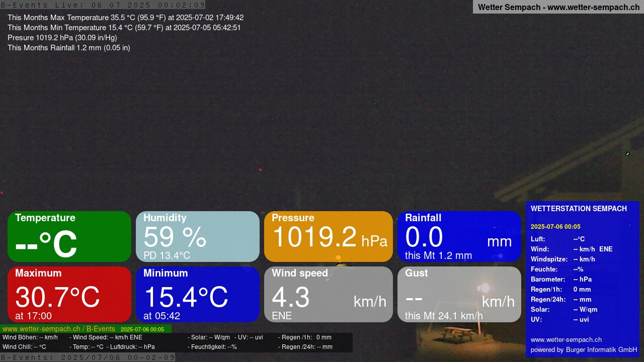644x362 pixels.
Task: Open the green Temperature card
Action: tap(69, 236)
